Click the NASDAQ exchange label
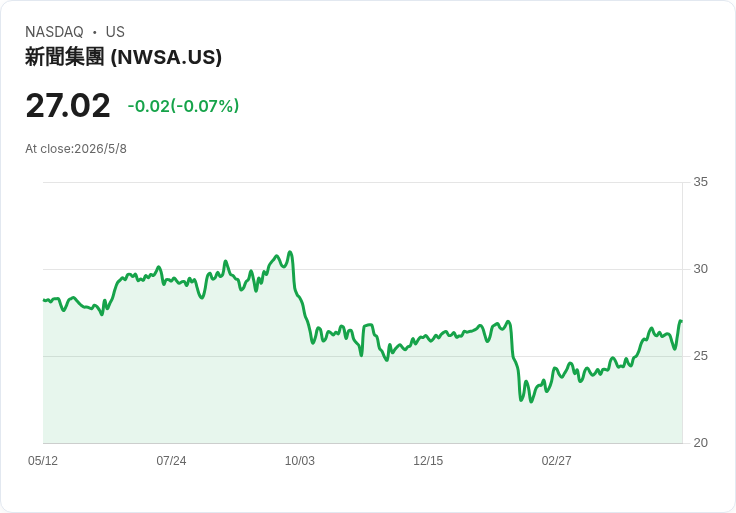Image resolution: width=736 pixels, height=513 pixels. point(54,32)
